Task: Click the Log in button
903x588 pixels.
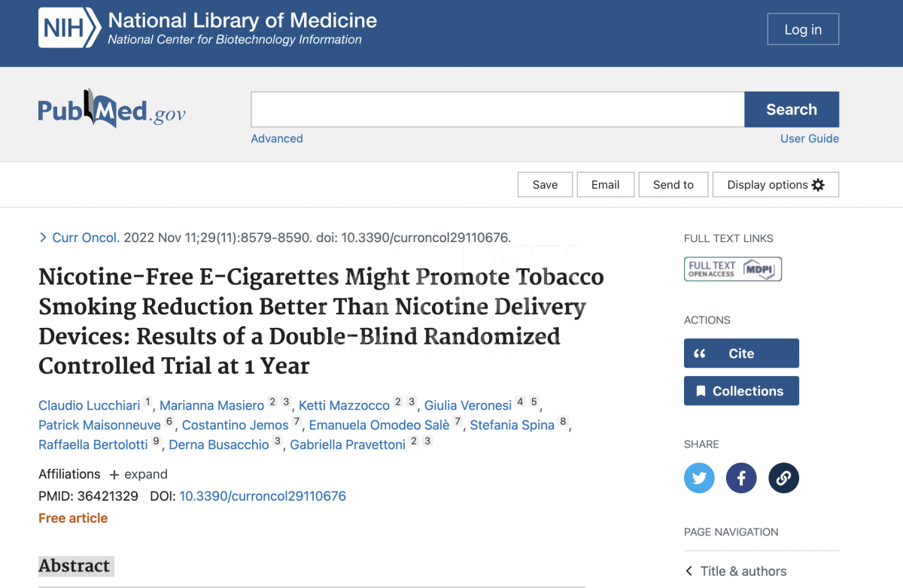Action: [803, 29]
